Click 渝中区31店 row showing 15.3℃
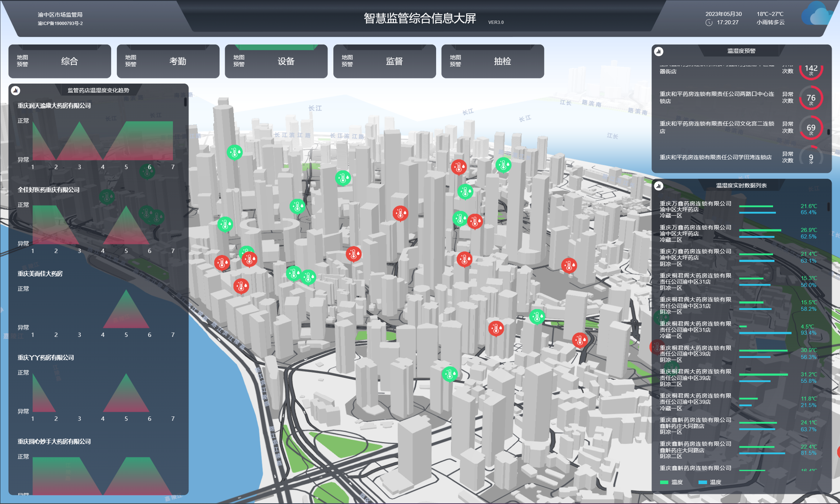 coord(738,281)
